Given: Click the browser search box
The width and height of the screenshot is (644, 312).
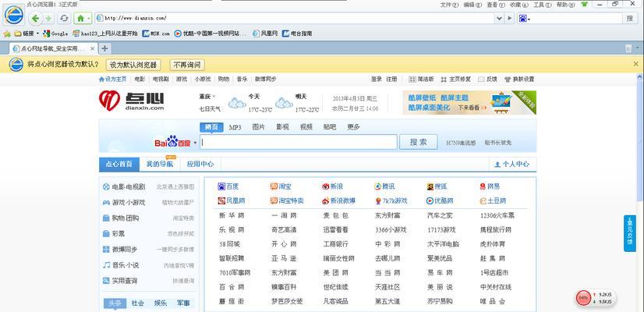Looking at the screenshot, I should tap(577, 18).
